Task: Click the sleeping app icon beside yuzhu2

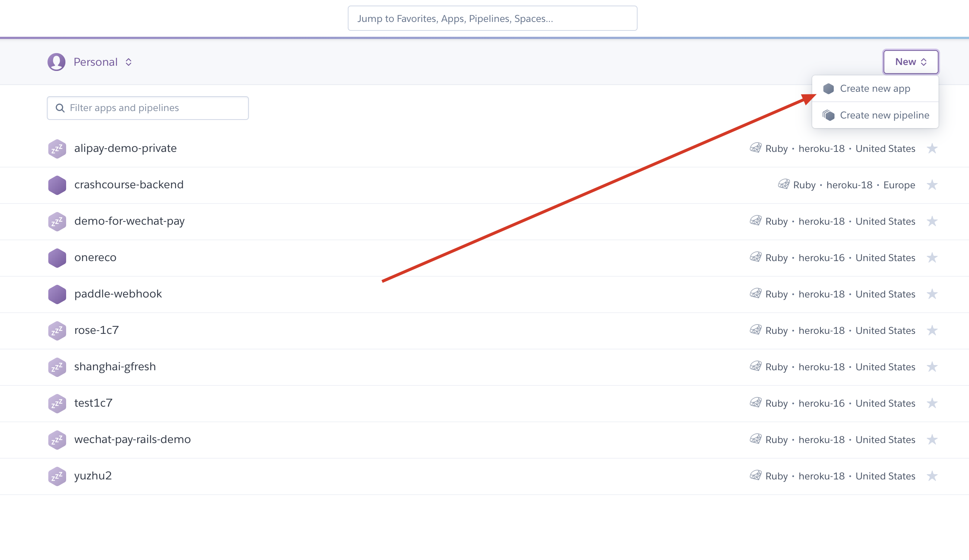Action: tap(57, 476)
